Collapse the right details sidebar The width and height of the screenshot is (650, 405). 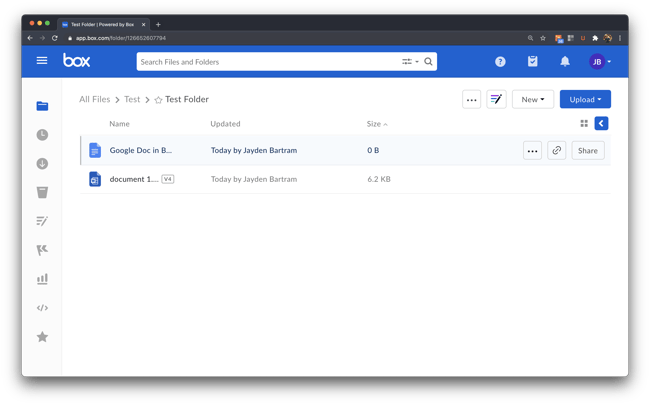click(601, 124)
